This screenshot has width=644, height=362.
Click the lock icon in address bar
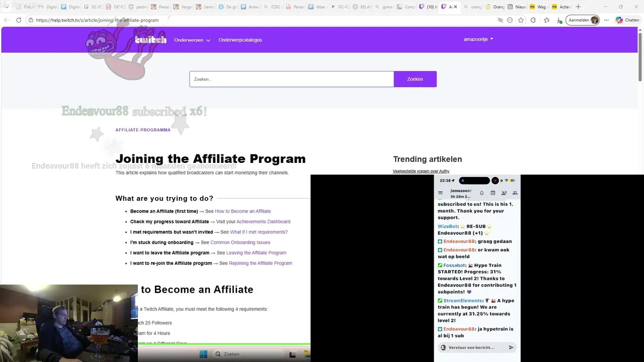(31, 20)
